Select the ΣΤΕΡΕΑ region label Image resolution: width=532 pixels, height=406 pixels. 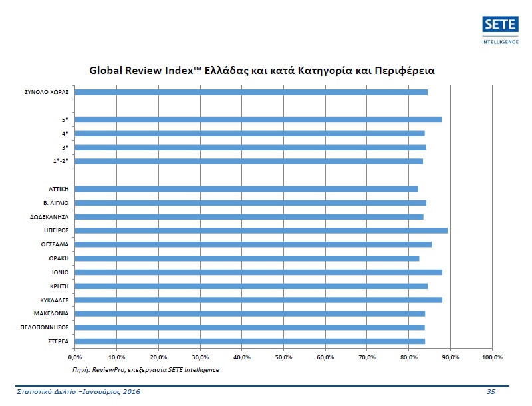58,341
